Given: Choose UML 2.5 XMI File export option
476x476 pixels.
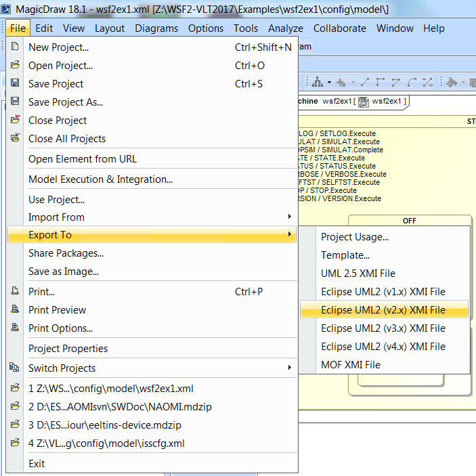Looking at the screenshot, I should tap(358, 273).
